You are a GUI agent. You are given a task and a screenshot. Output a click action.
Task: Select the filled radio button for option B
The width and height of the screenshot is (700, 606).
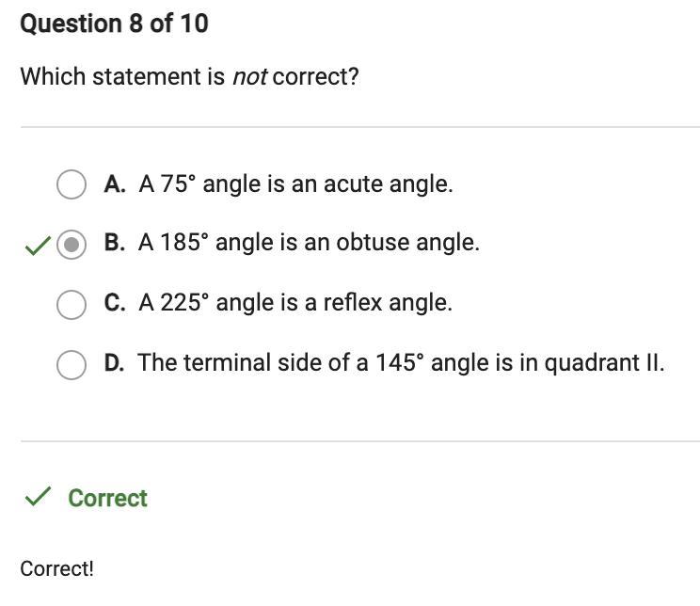coord(72,245)
